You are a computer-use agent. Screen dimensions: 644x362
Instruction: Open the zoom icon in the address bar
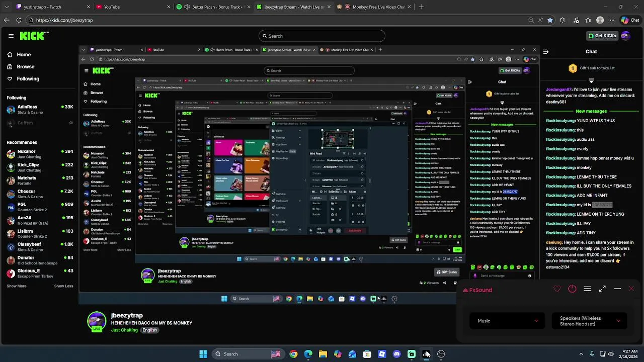point(531,20)
